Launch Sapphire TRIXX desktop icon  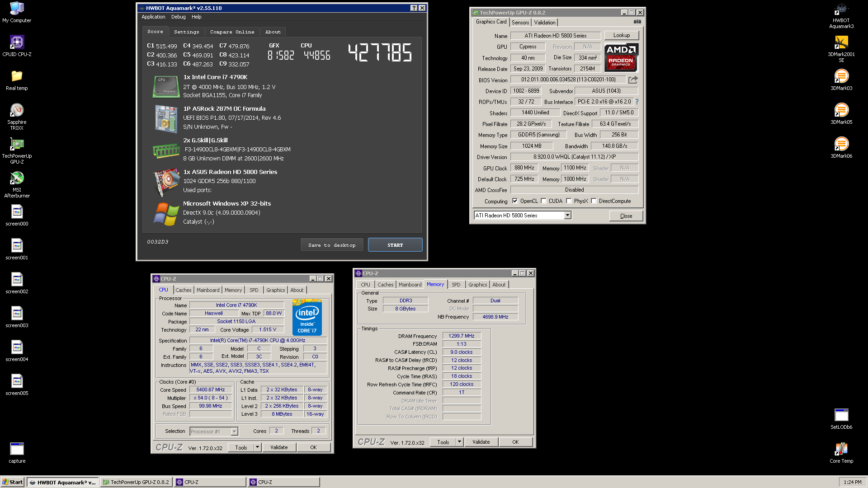pyautogui.click(x=17, y=117)
